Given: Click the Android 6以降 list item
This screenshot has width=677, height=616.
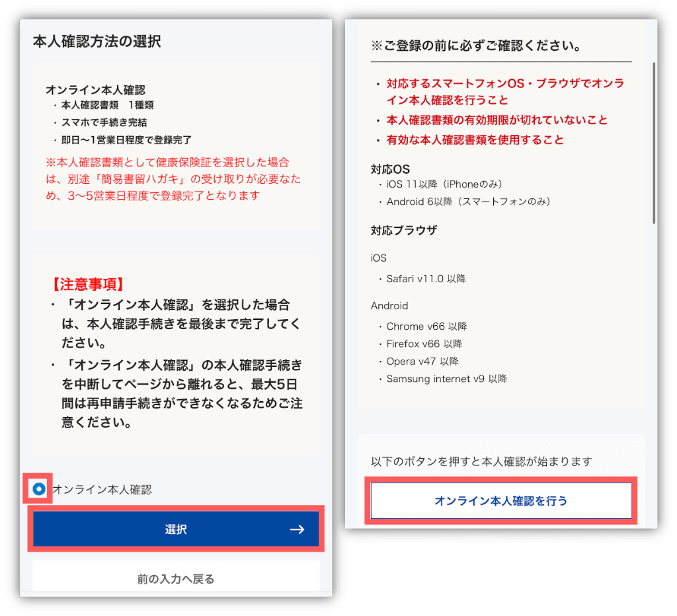Looking at the screenshot, I should point(468,202).
